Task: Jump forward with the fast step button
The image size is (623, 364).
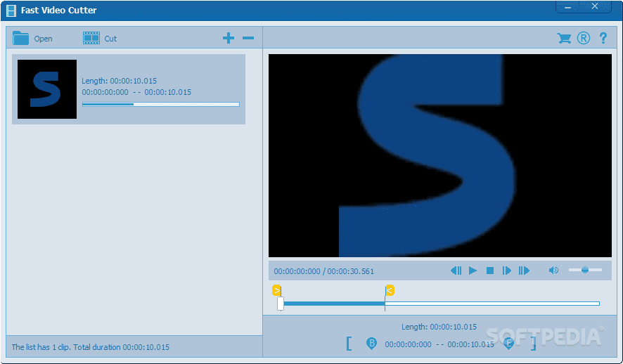Action: click(524, 271)
